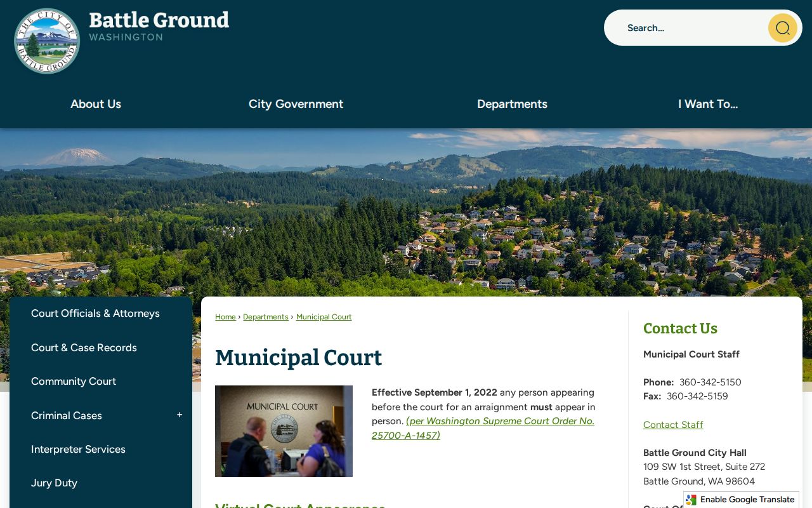Open the I Want To... menu
This screenshot has width=812, height=508.
[708, 104]
